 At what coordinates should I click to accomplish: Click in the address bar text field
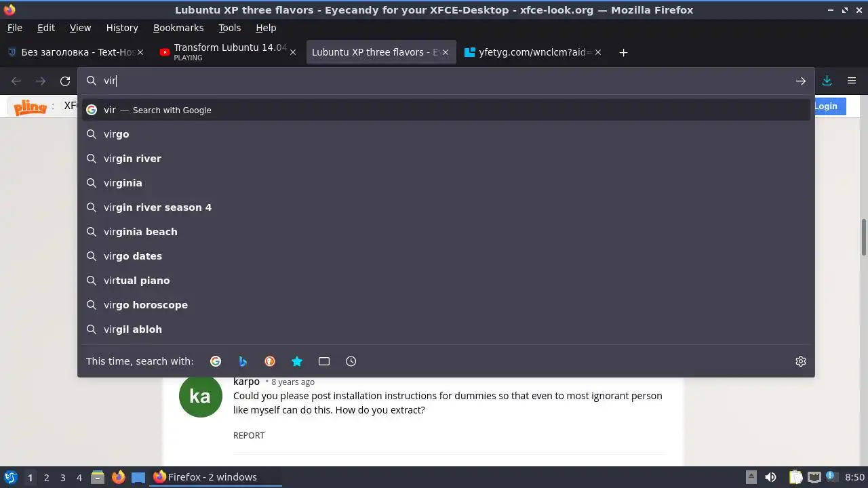click(448, 81)
